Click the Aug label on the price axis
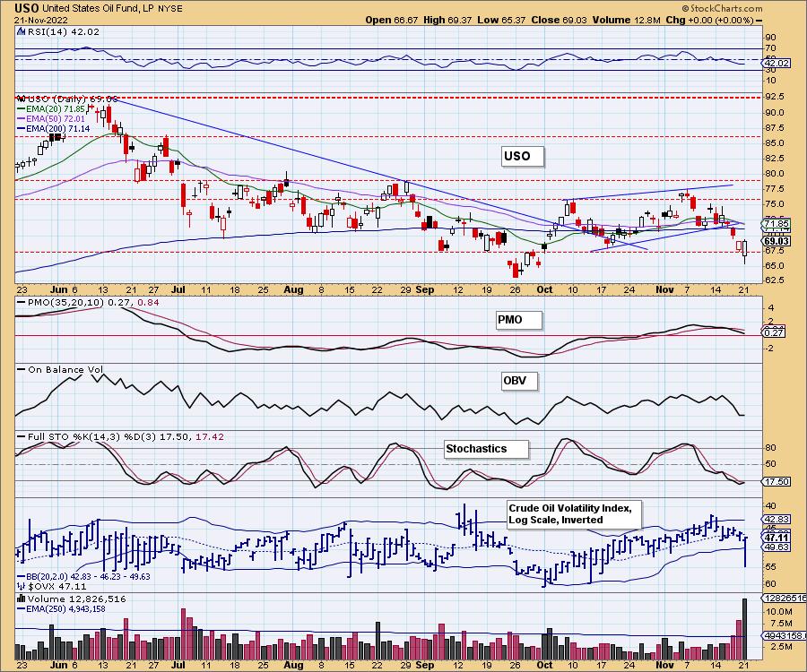This screenshot has height=672, width=807. pos(293,290)
